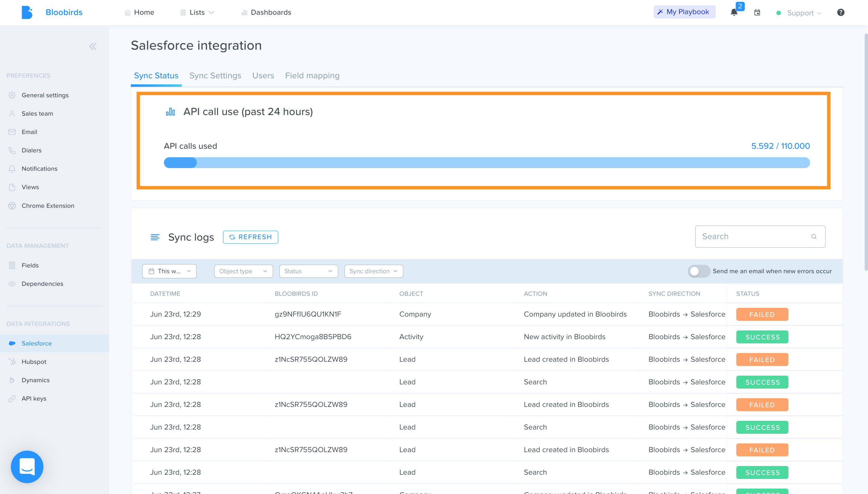Click the REFRESH button
This screenshot has width=868, height=494.
coord(250,237)
